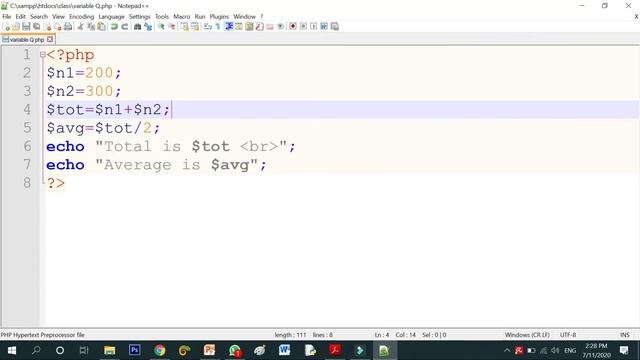The height and width of the screenshot is (360, 640).
Task: Open taskbar search magnifier
Action: [36, 350]
